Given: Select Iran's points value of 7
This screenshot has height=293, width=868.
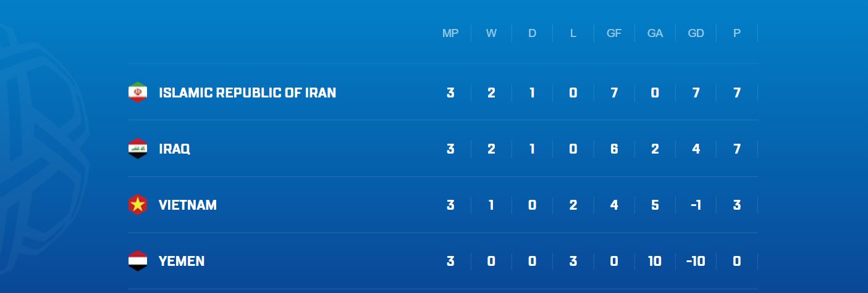Looking at the screenshot, I should (736, 93).
